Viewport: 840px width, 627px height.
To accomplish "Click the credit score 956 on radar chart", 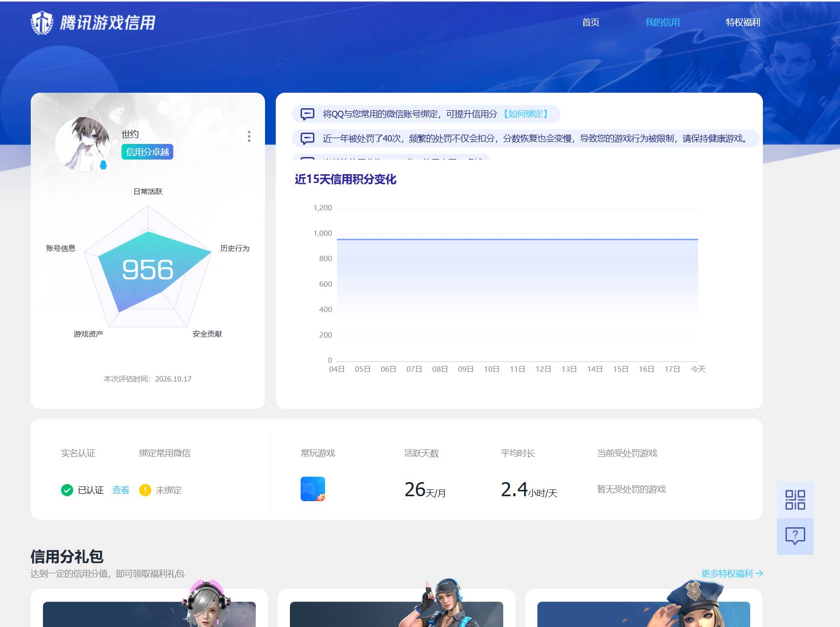I will click(x=148, y=270).
